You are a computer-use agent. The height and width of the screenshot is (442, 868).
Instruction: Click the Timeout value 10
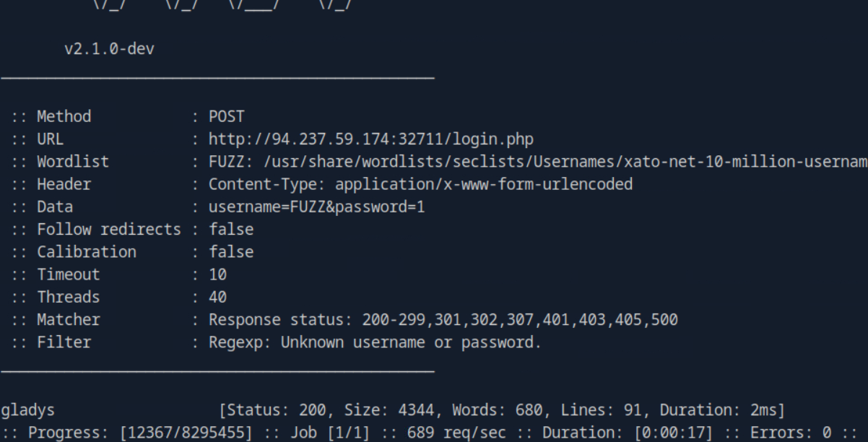pos(217,274)
